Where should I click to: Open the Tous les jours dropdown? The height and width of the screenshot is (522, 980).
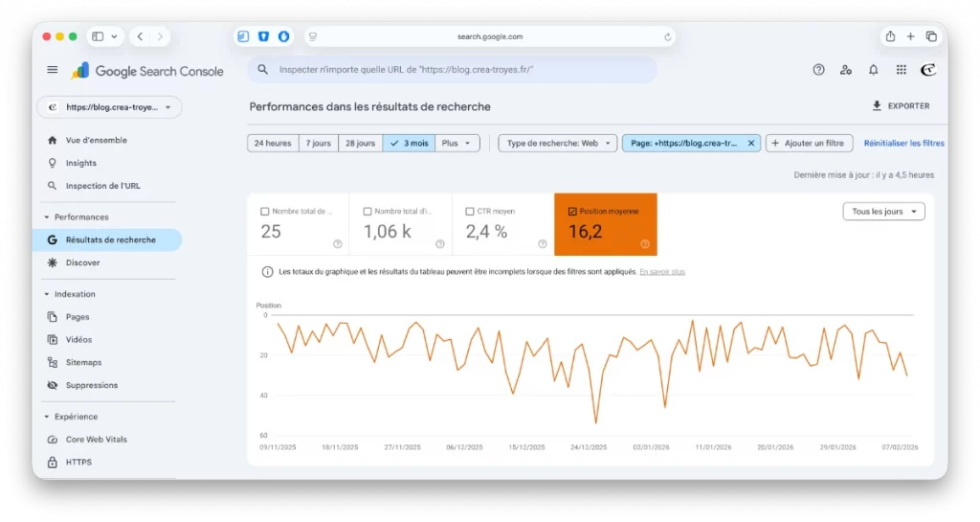(882, 212)
